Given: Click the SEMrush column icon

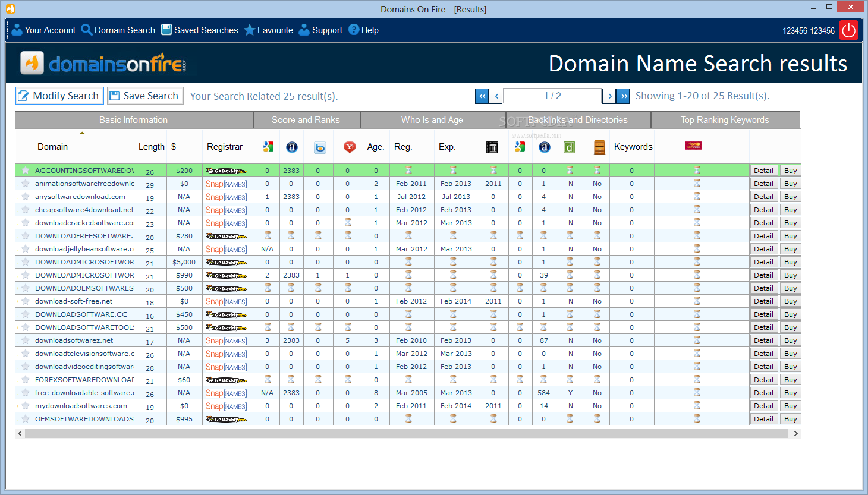Looking at the screenshot, I should click(693, 146).
